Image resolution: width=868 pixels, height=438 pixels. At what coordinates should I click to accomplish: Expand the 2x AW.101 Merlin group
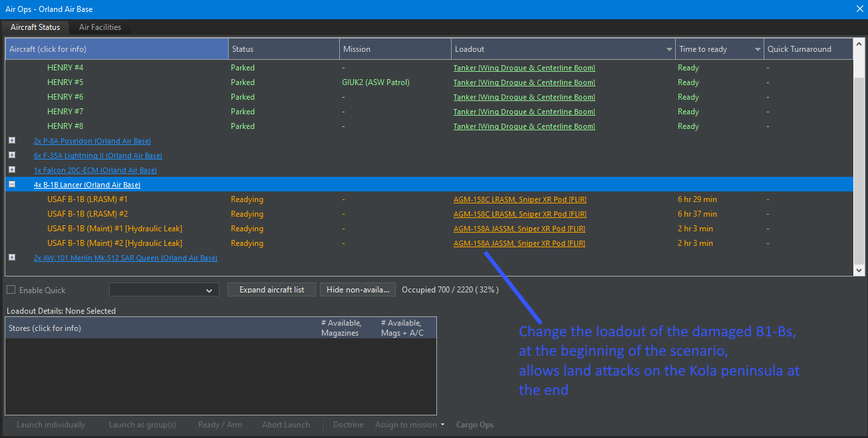click(x=12, y=258)
